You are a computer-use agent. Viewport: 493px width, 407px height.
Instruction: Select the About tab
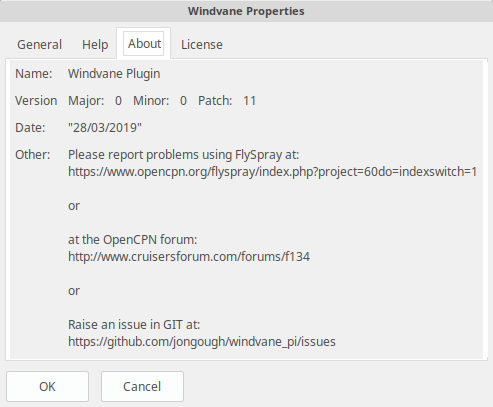(x=144, y=43)
